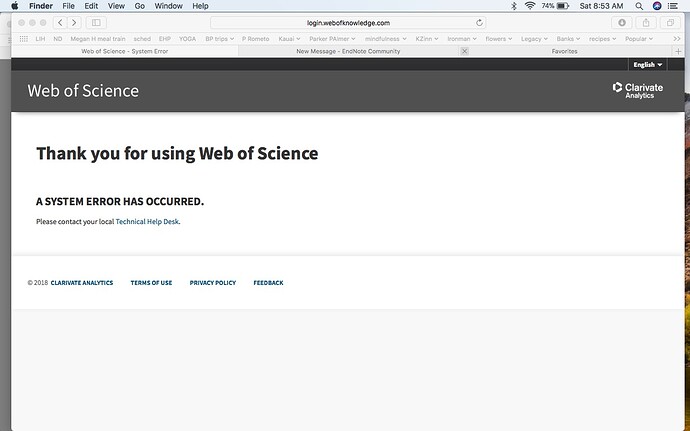
Task: Click the Bluetooth status icon
Action: (514, 6)
